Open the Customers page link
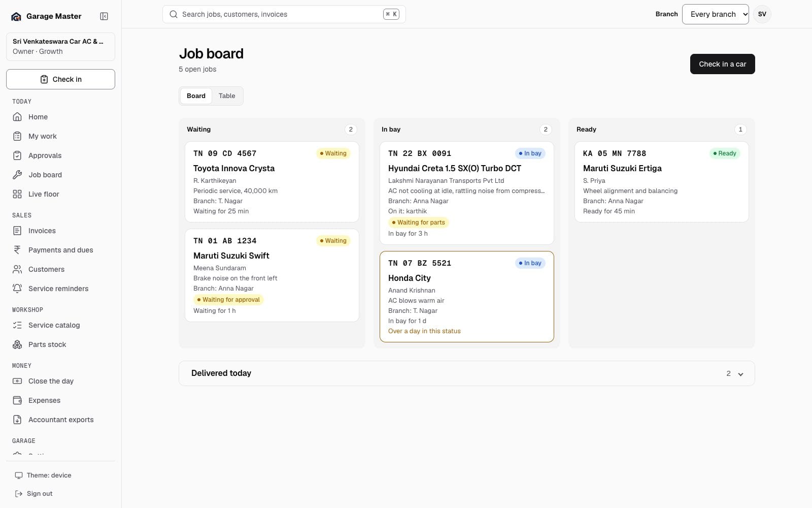The width and height of the screenshot is (812, 508). coord(60,269)
